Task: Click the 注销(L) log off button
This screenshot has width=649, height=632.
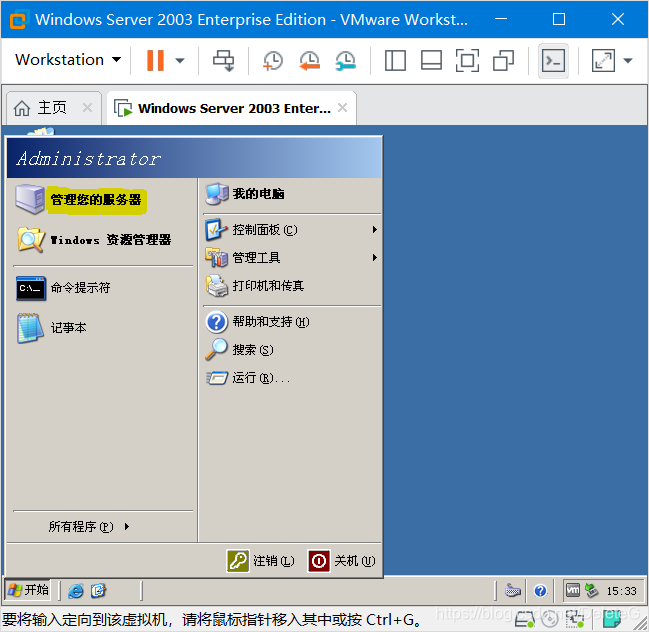Action: pyautogui.click(x=260, y=561)
